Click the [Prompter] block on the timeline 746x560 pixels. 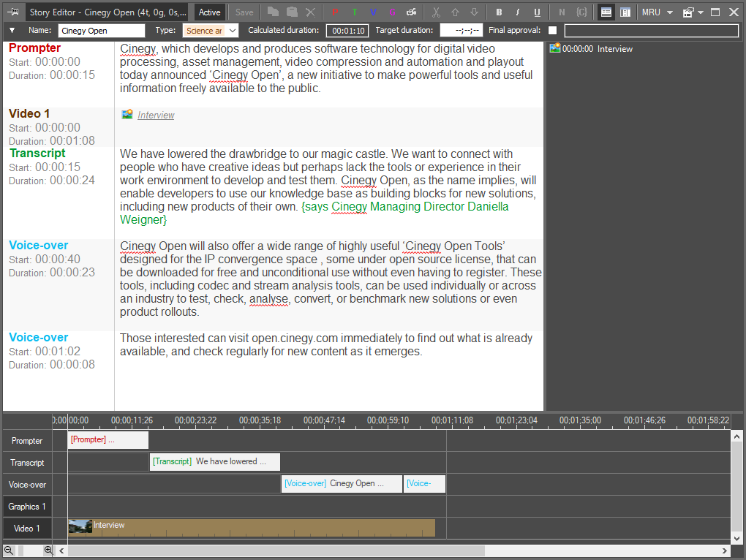click(108, 439)
